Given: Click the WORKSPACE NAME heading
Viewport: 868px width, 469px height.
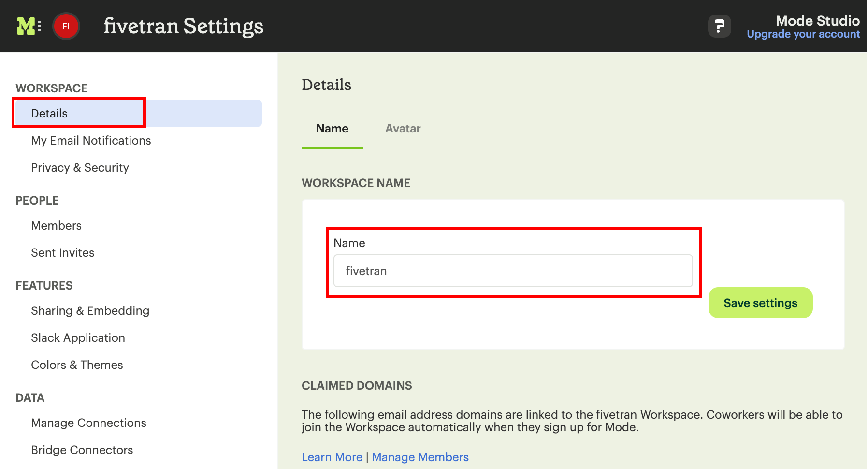Looking at the screenshot, I should pyautogui.click(x=356, y=183).
